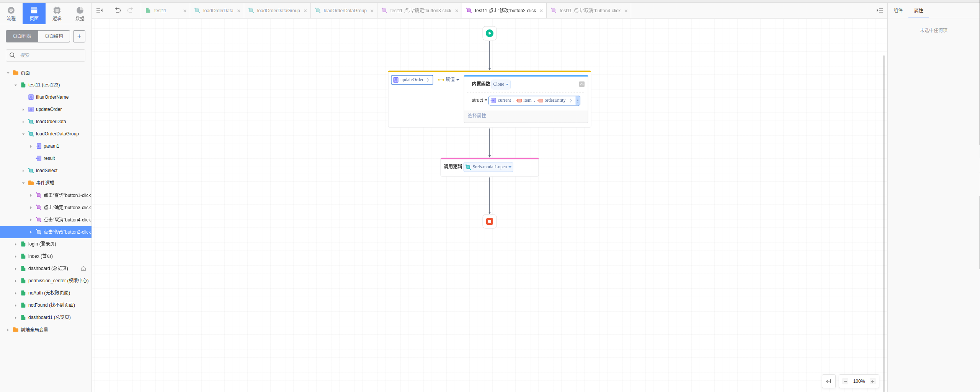Select the 调用逻辑 node label
Image resolution: width=980 pixels, height=392 pixels.
pos(453,166)
